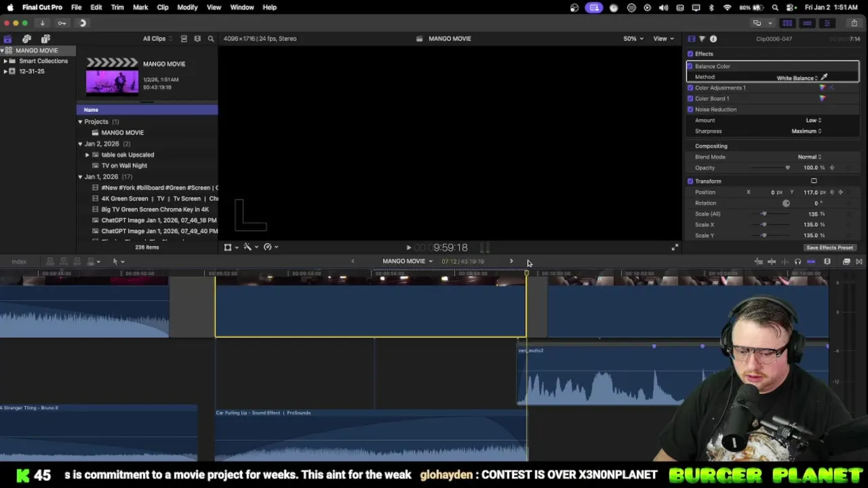Open Color Adjustments 1 color controls icon
This screenshot has width=868, height=488.
tap(823, 87)
